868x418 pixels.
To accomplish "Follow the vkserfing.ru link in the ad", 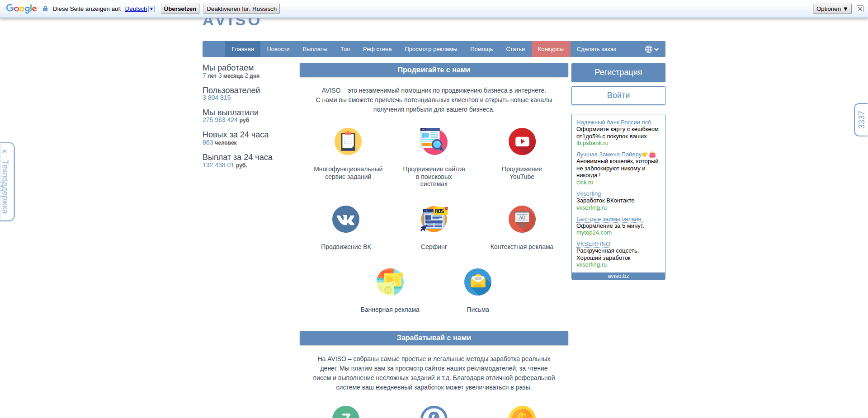I will (x=591, y=207).
